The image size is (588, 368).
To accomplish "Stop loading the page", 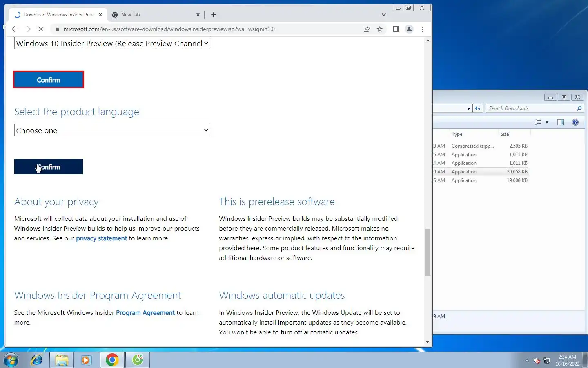I will [41, 29].
